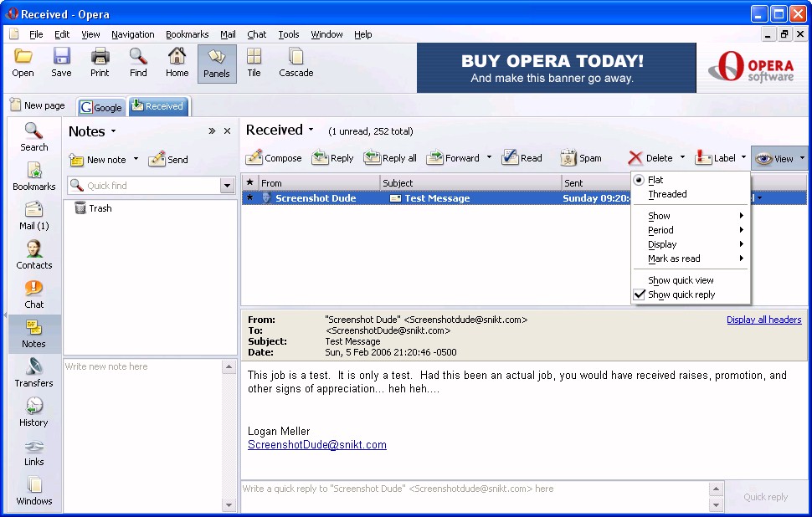
Task: Open the Bookmarks panel icon
Action: point(33,171)
